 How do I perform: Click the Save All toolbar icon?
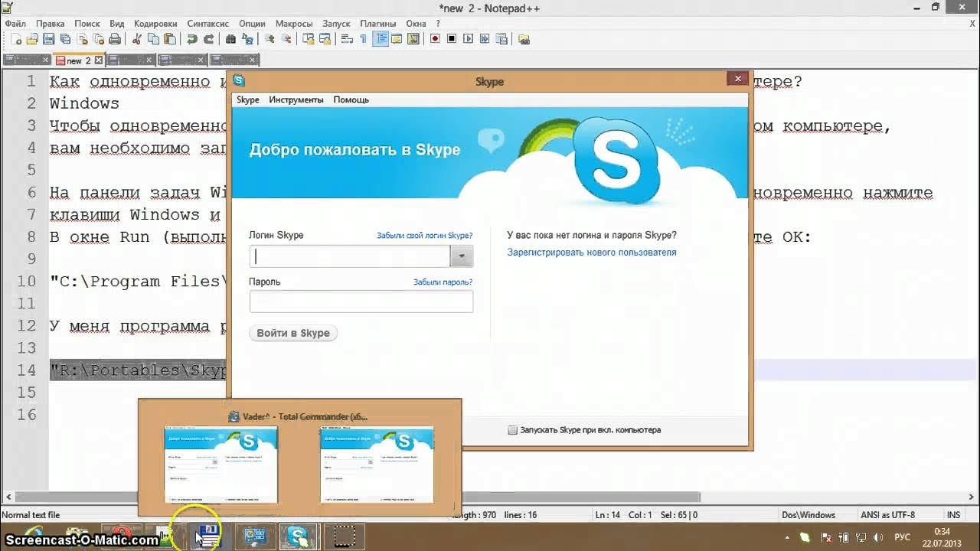click(65, 38)
